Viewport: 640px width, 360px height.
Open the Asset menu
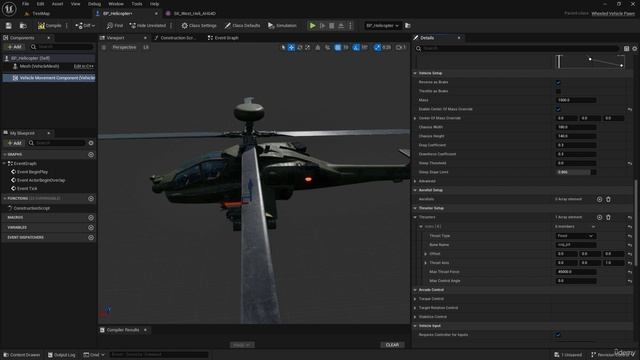57,4
